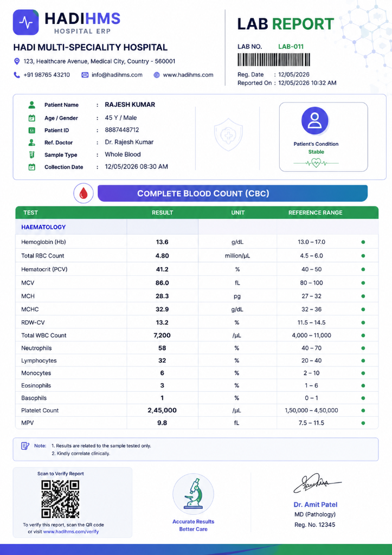Open the www.hadihms.com/verify link
392x555 pixels.
[x=71, y=531]
